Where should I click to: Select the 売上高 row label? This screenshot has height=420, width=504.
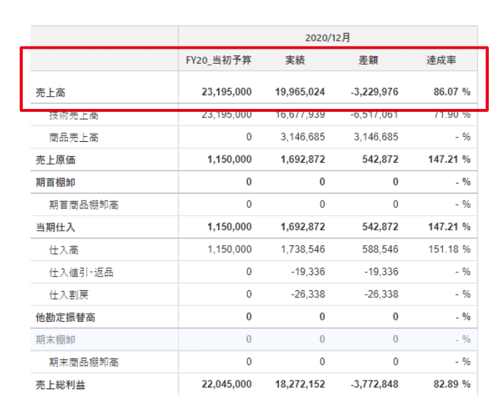click(50, 92)
